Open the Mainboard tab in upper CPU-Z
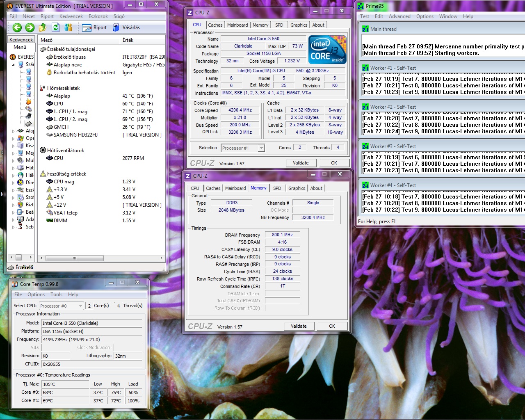This screenshot has height=420, width=525. click(x=237, y=25)
